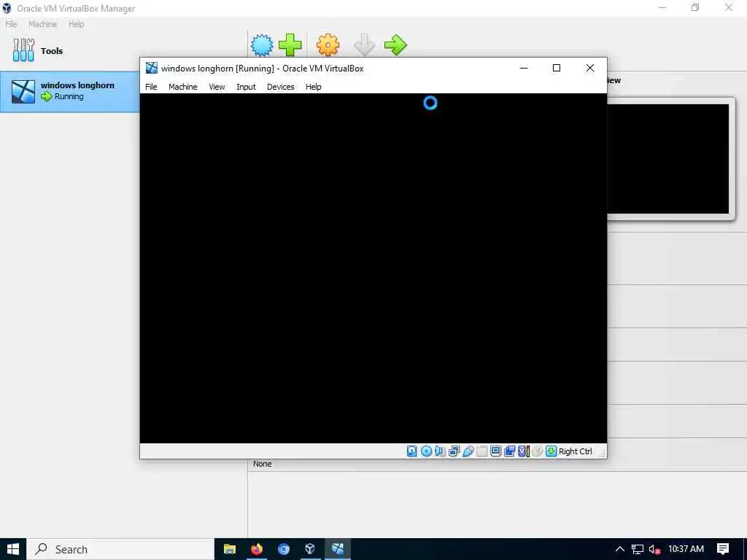Screen dimensions: 747x560
Task: Click the green keyboard capture host key icon
Action: tap(551, 451)
